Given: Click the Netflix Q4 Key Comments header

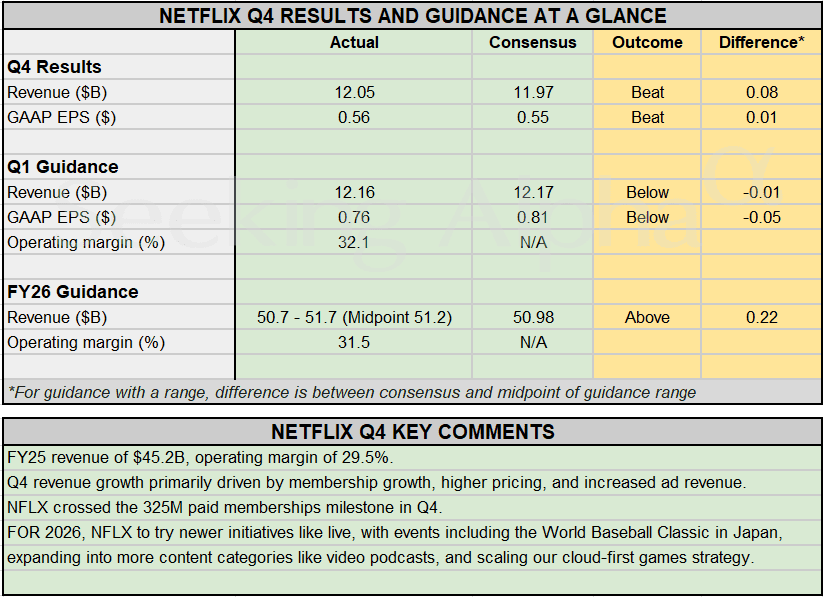Looking at the screenshot, I should (412, 432).
